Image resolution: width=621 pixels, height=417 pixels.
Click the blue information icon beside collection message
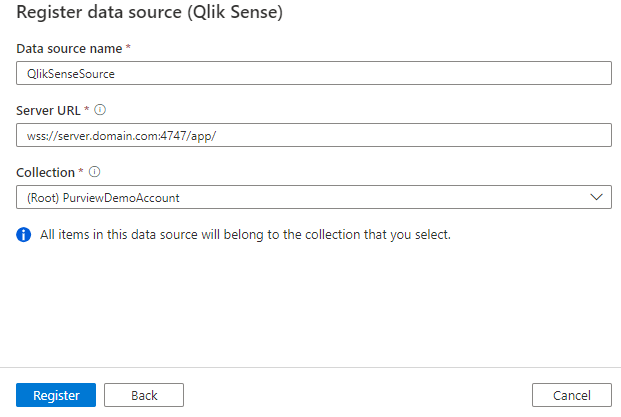tap(23, 235)
